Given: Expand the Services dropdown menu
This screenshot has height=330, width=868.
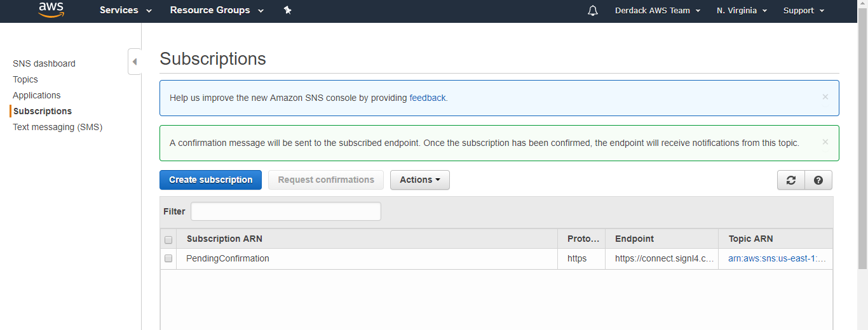Looking at the screenshot, I should (126, 10).
